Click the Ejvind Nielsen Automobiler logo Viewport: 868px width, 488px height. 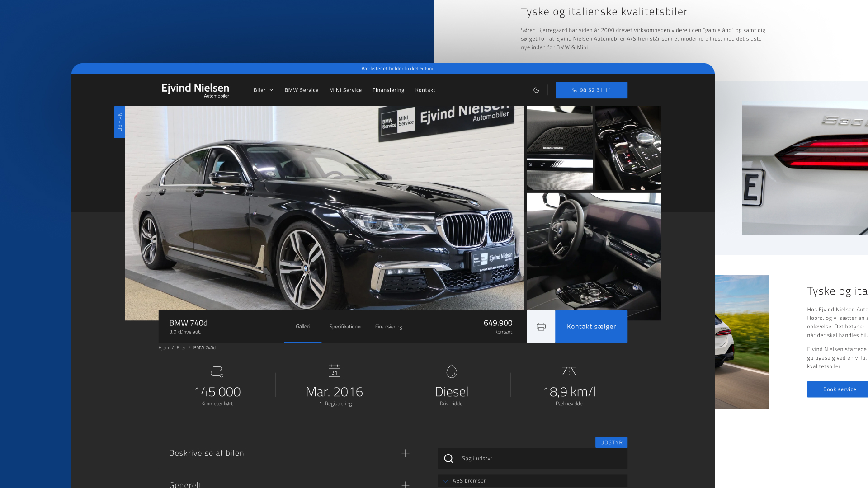pos(195,90)
